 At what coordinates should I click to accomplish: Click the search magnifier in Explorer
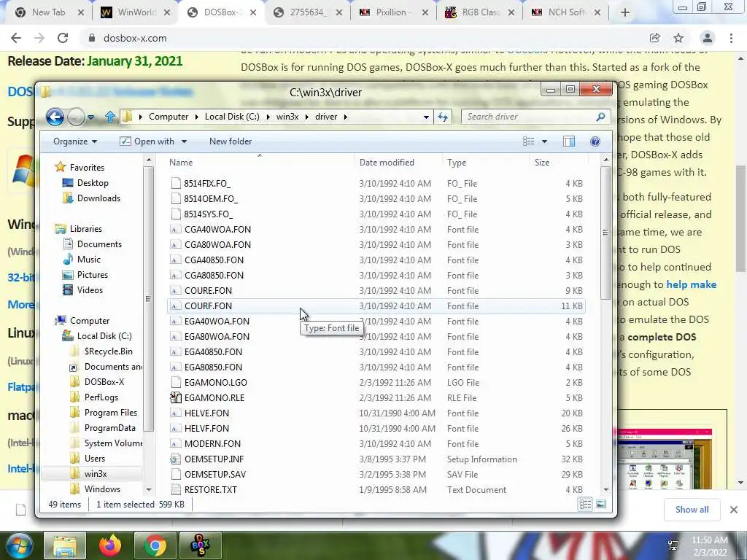point(600,117)
